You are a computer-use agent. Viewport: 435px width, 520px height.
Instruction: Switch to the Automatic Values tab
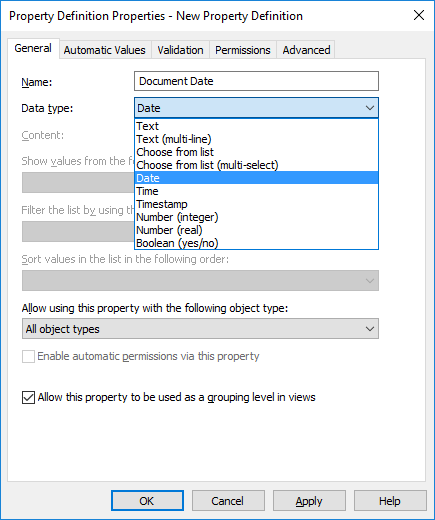pos(105,50)
